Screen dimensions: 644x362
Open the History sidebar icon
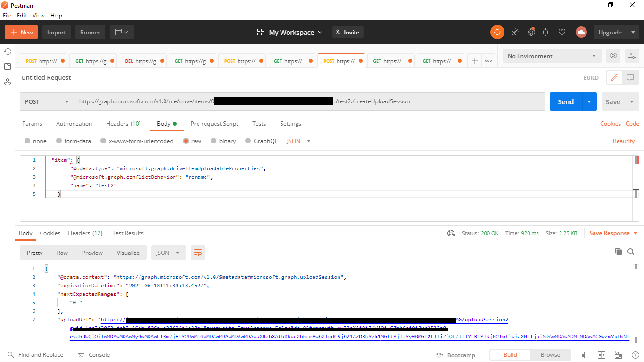(x=8, y=51)
